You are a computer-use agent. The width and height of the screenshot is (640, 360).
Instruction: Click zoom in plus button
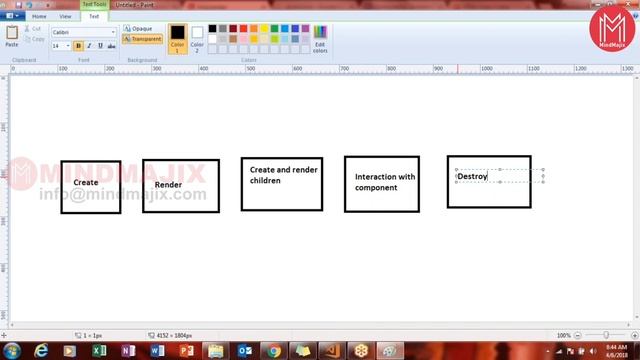point(634,336)
